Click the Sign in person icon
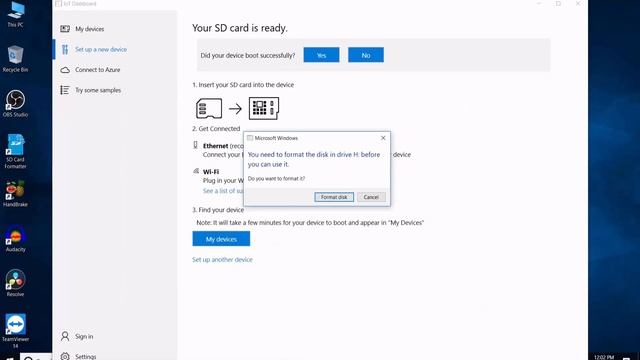 click(65, 336)
